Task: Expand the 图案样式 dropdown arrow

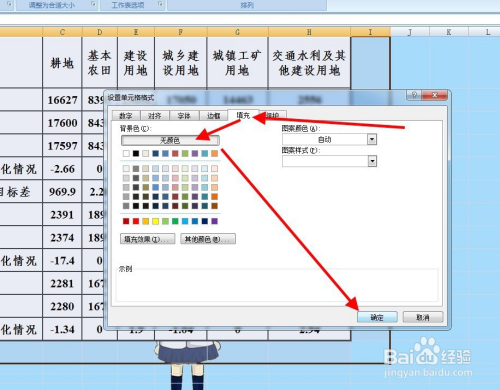Action: [372, 161]
